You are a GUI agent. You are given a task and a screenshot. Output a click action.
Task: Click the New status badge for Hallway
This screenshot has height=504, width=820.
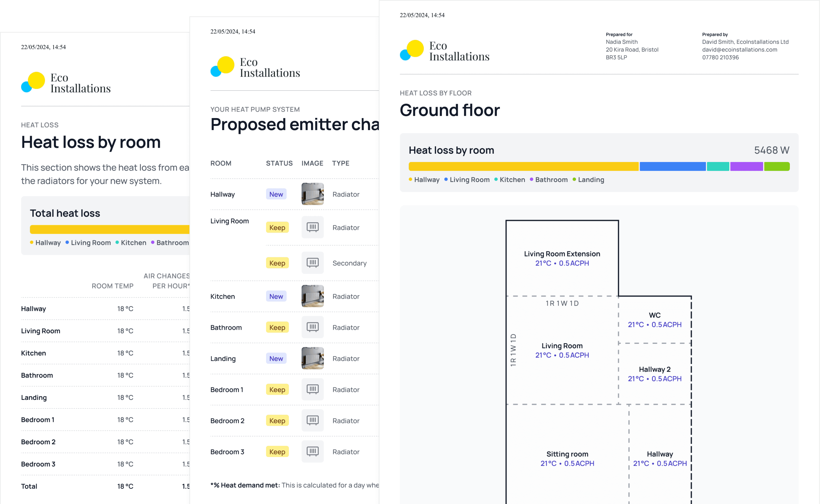[276, 194]
